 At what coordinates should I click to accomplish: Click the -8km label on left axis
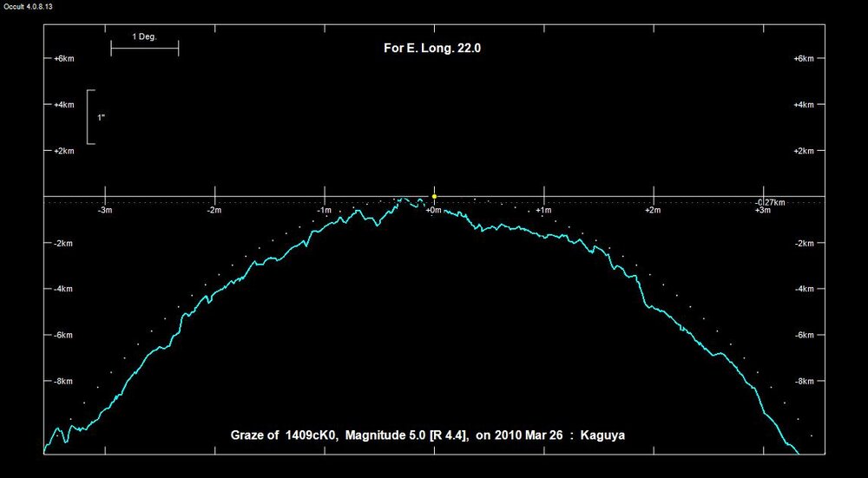[64, 381]
